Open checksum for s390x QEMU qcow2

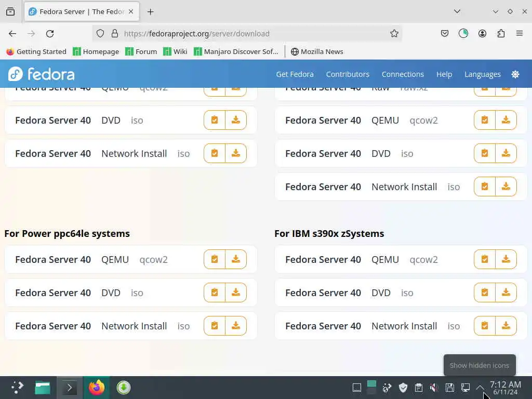(x=485, y=259)
